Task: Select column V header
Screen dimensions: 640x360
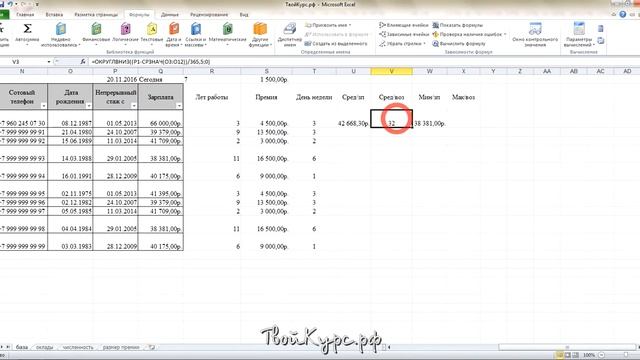Action: (391, 71)
